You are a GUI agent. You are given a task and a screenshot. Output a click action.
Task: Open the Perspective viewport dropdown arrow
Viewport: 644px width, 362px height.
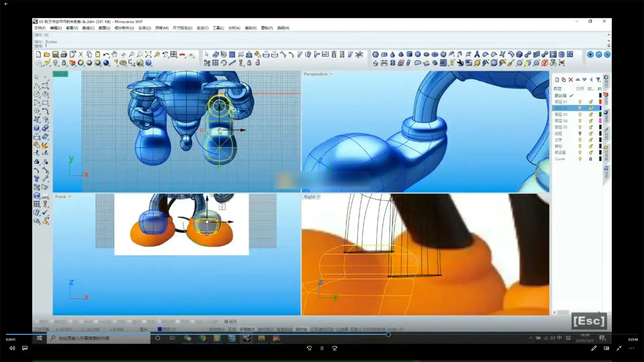(331, 74)
